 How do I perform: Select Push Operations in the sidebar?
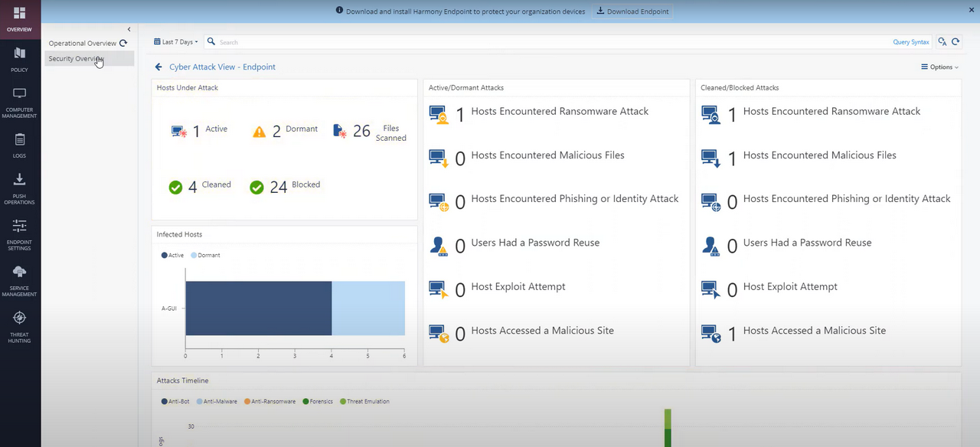[19, 186]
